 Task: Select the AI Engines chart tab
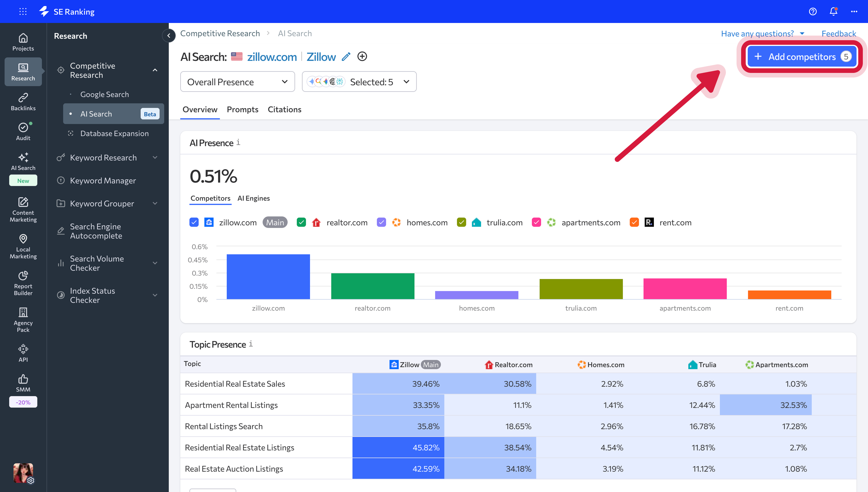point(253,198)
